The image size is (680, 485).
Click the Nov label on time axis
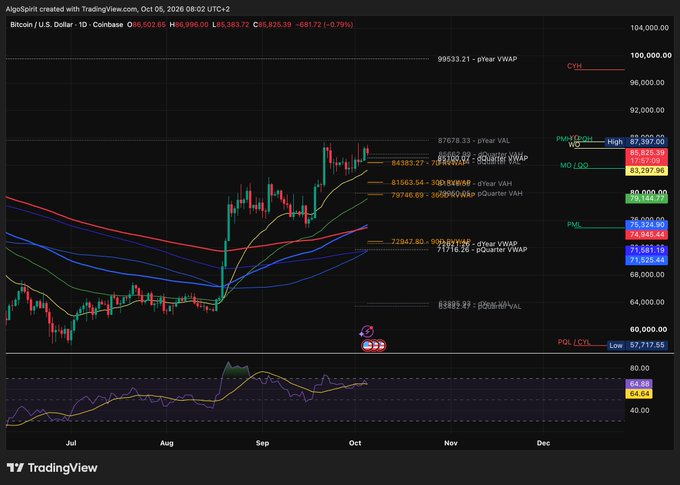point(451,443)
